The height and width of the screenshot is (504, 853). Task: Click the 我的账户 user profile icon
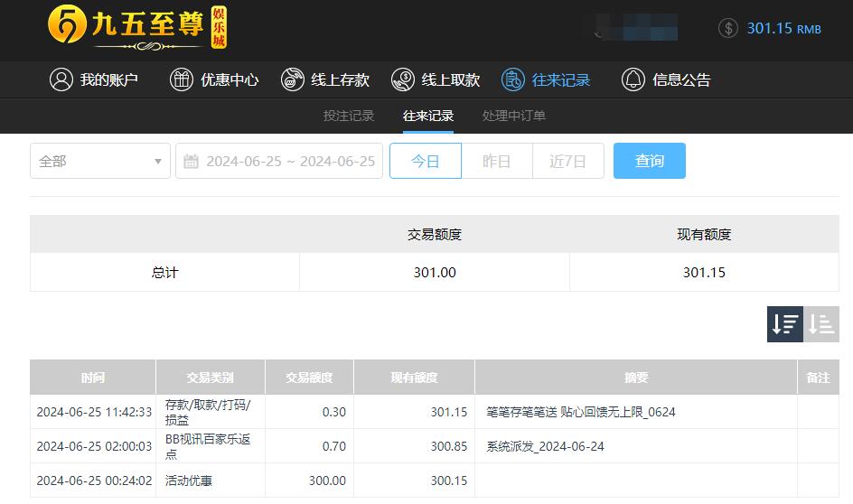(x=61, y=79)
